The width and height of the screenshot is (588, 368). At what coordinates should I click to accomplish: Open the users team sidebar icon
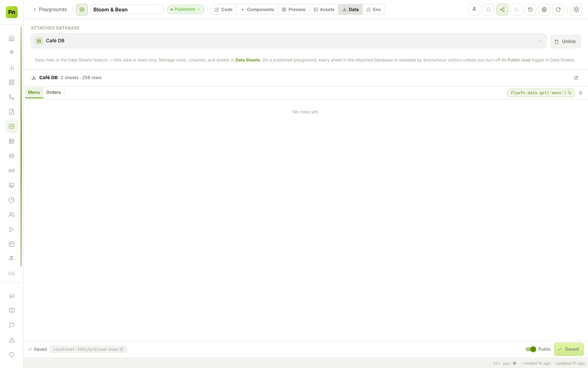[12, 215]
